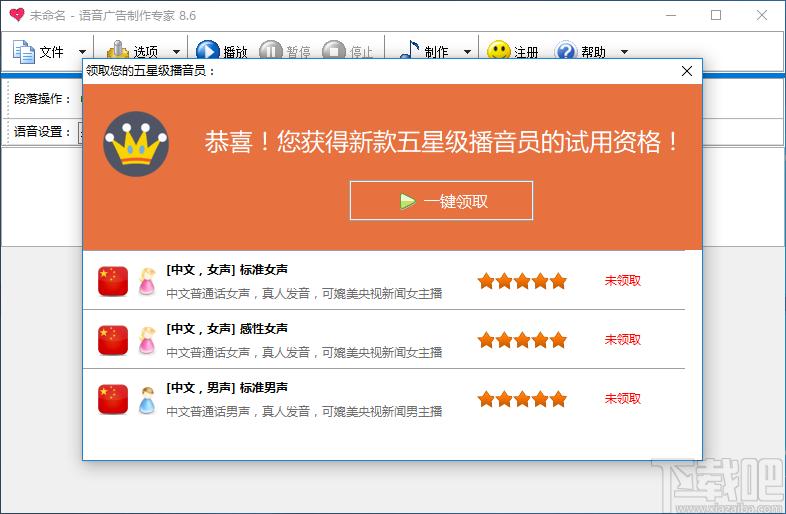Click the 语音设置 label in main window

point(42,132)
